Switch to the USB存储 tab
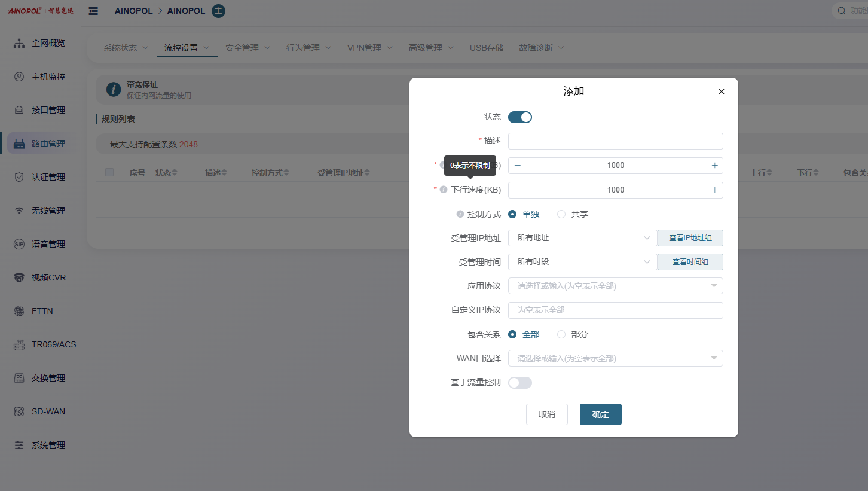 point(487,48)
